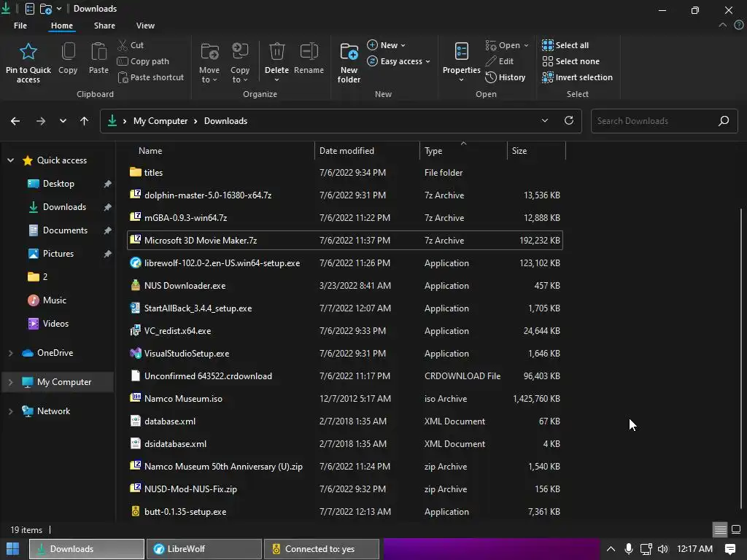Viewport: 747px width, 560px height.
Task: Open the Windows Start button
Action: point(13,549)
